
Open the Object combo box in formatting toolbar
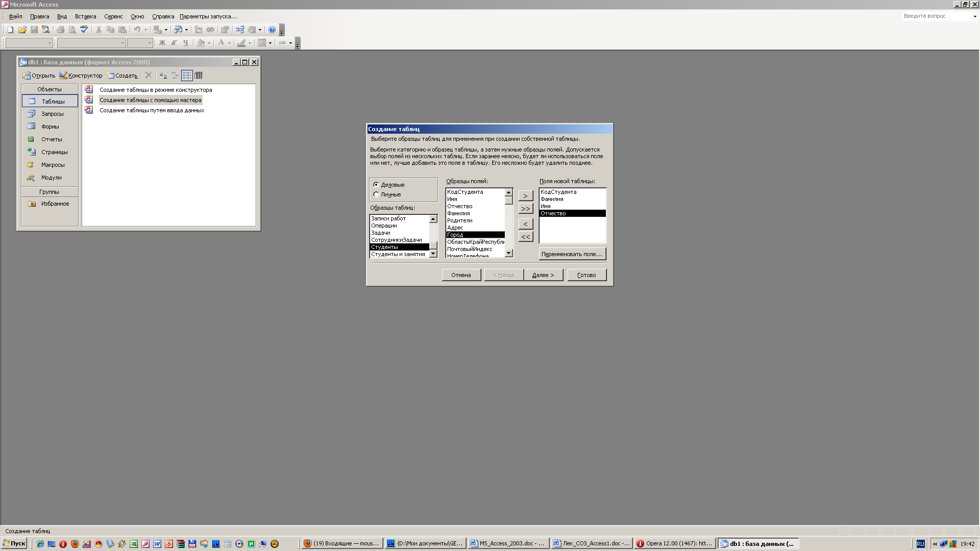point(29,43)
